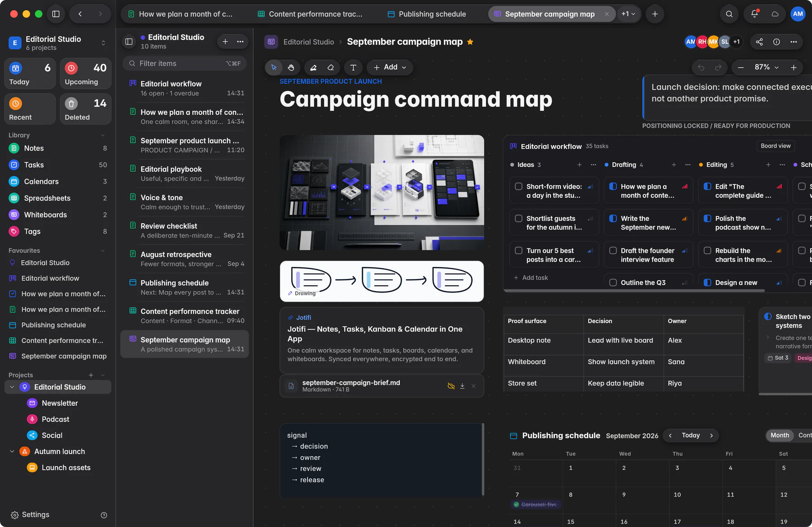
Task: Collapse the Editorial Studio project tree
Action: tap(12, 387)
